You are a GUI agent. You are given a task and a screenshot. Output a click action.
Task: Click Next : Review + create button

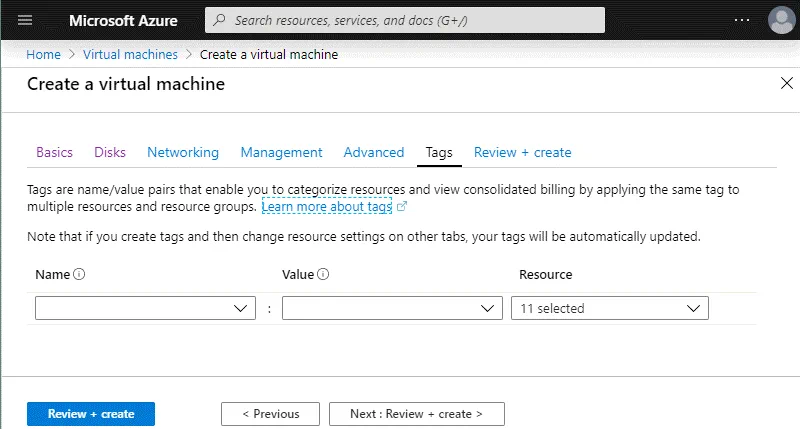coord(416,414)
